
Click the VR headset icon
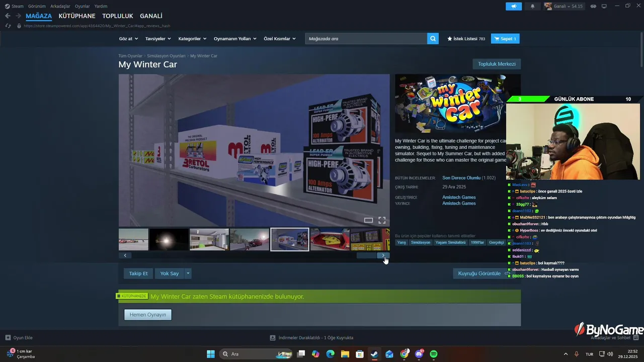point(593,6)
